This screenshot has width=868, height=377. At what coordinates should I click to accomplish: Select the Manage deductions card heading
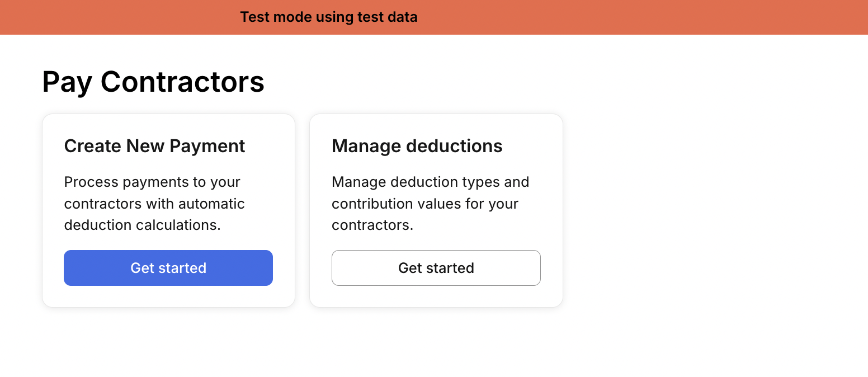tap(417, 146)
